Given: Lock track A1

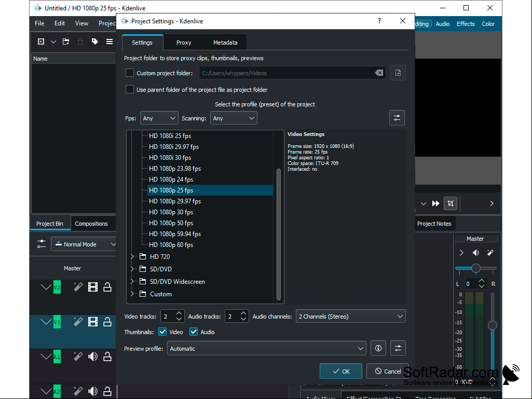Looking at the screenshot, I should point(107,356).
